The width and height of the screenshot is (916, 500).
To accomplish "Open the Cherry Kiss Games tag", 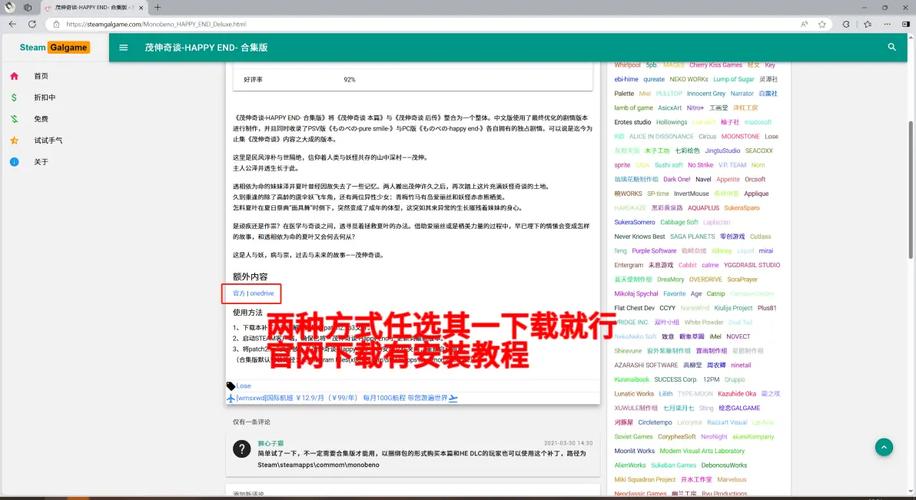I will [716, 65].
